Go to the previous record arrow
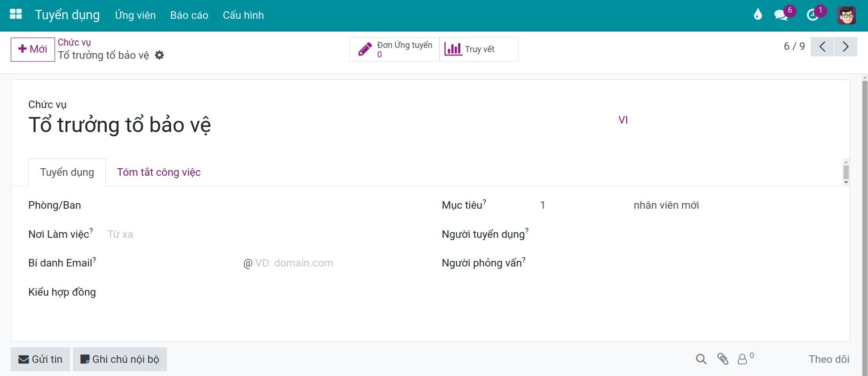 [822, 47]
